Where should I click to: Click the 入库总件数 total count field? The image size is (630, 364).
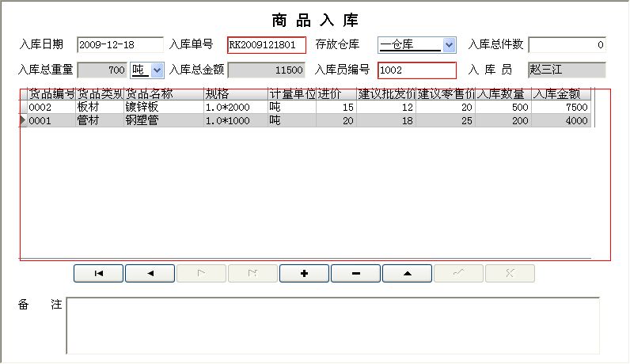(567, 45)
